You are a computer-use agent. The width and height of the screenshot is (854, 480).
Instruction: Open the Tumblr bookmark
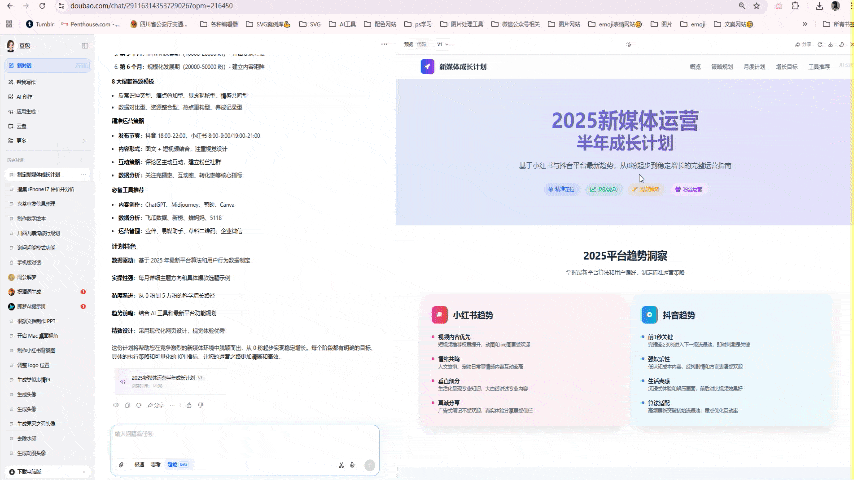coord(40,24)
